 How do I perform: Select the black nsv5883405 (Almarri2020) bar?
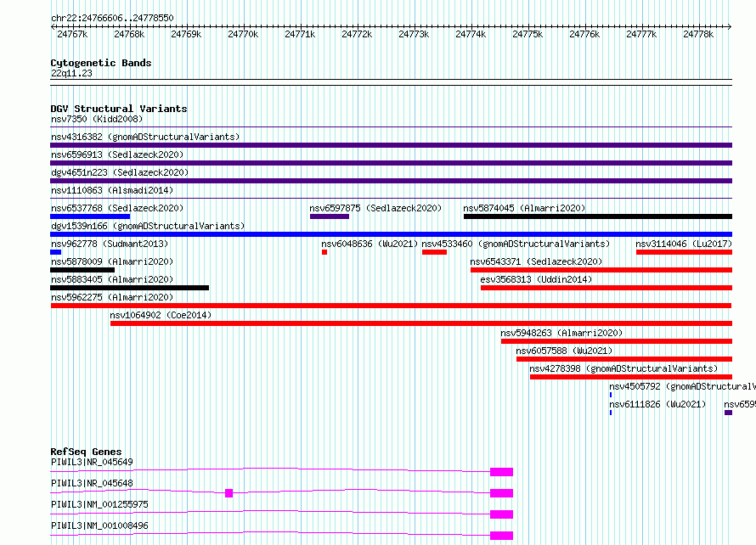(x=130, y=288)
